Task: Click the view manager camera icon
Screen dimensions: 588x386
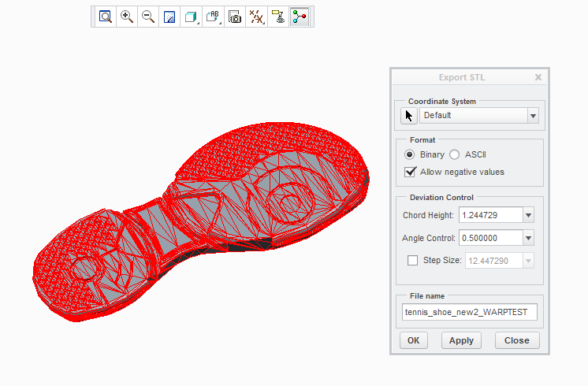Action: point(235,17)
